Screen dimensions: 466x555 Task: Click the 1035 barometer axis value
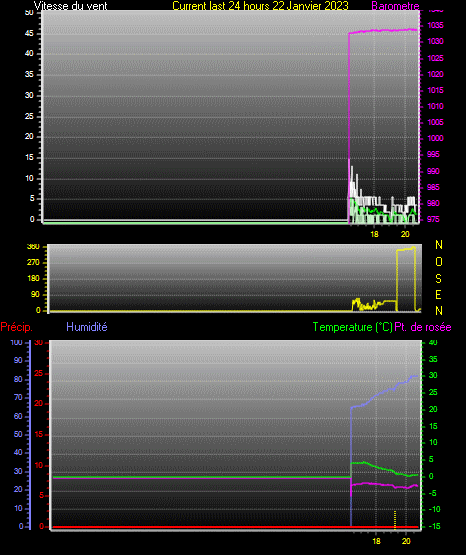point(435,25)
